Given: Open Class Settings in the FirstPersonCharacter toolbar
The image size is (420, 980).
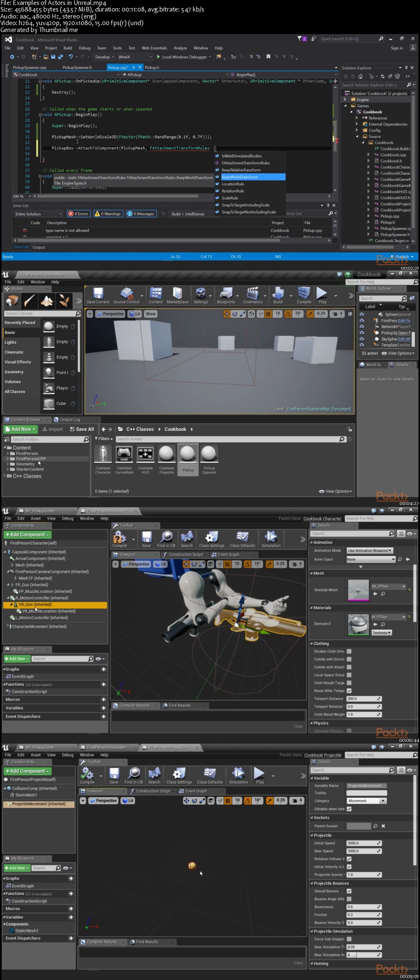Looking at the screenshot, I should click(x=212, y=539).
